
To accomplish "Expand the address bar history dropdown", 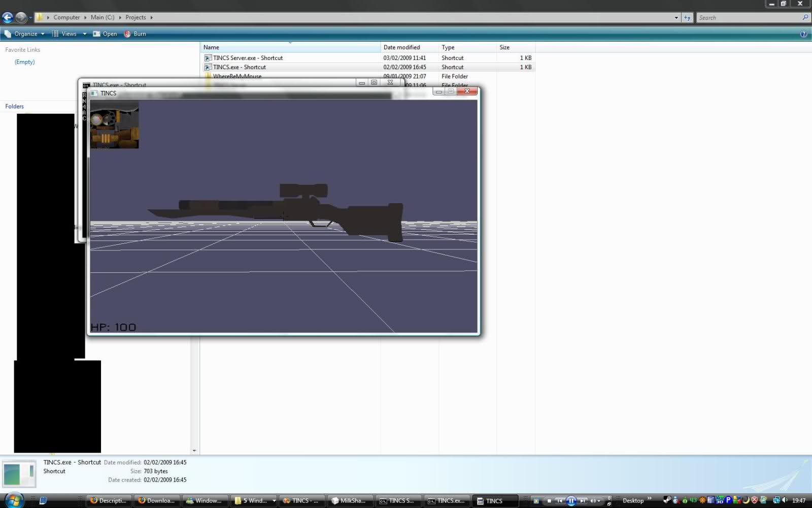I will click(676, 18).
